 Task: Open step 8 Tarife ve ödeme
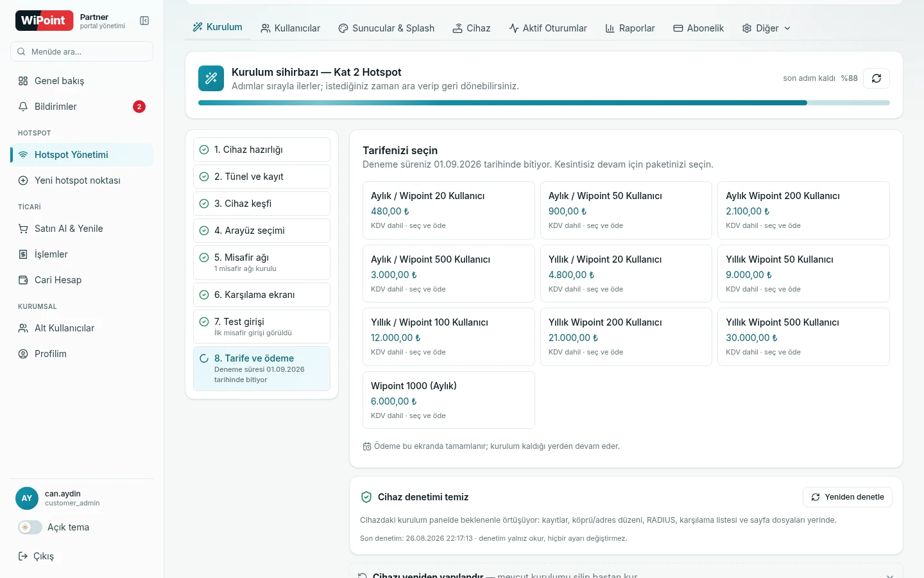[262, 369]
